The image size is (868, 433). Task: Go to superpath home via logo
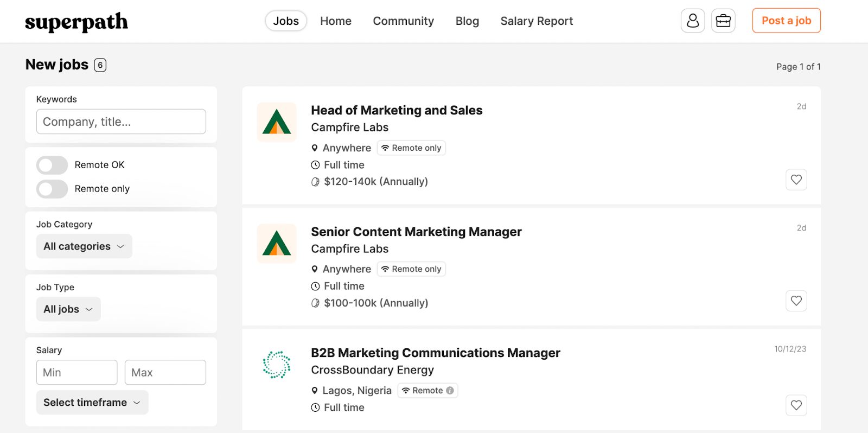tap(76, 22)
